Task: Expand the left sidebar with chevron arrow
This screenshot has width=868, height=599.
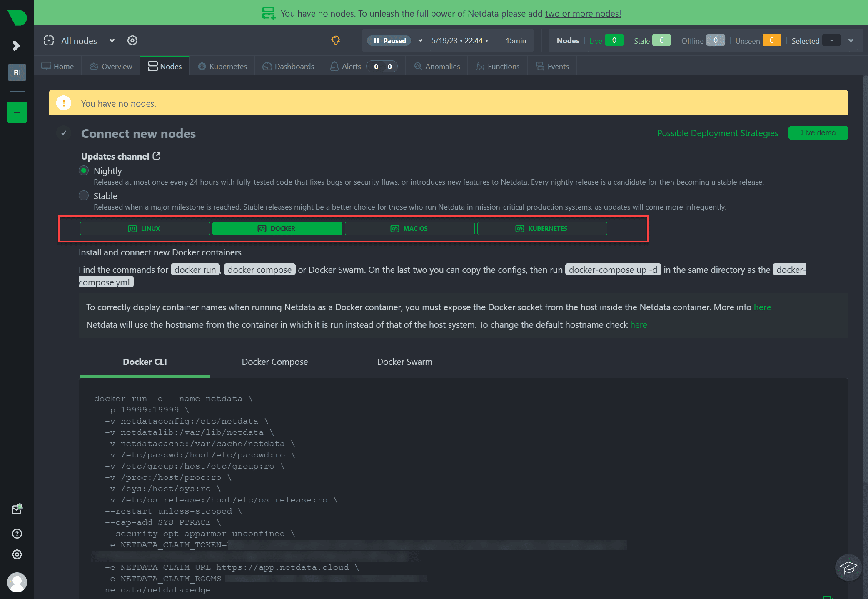Action: (x=16, y=45)
